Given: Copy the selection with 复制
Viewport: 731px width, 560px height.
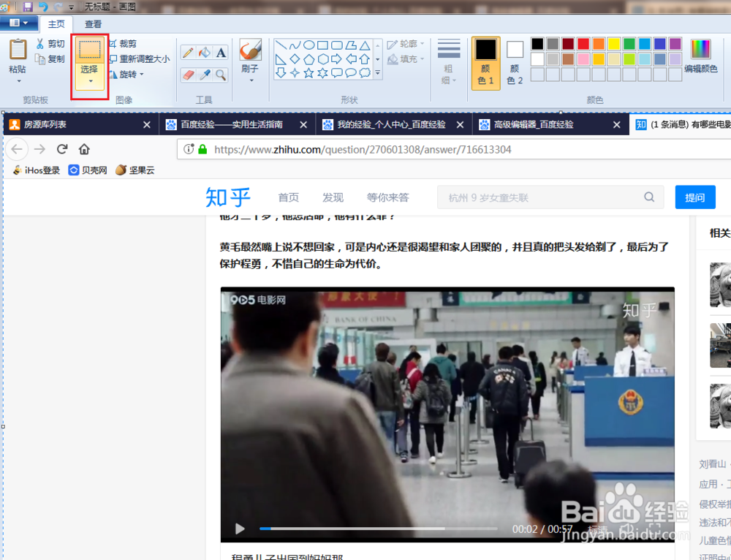Looking at the screenshot, I should 50,58.
